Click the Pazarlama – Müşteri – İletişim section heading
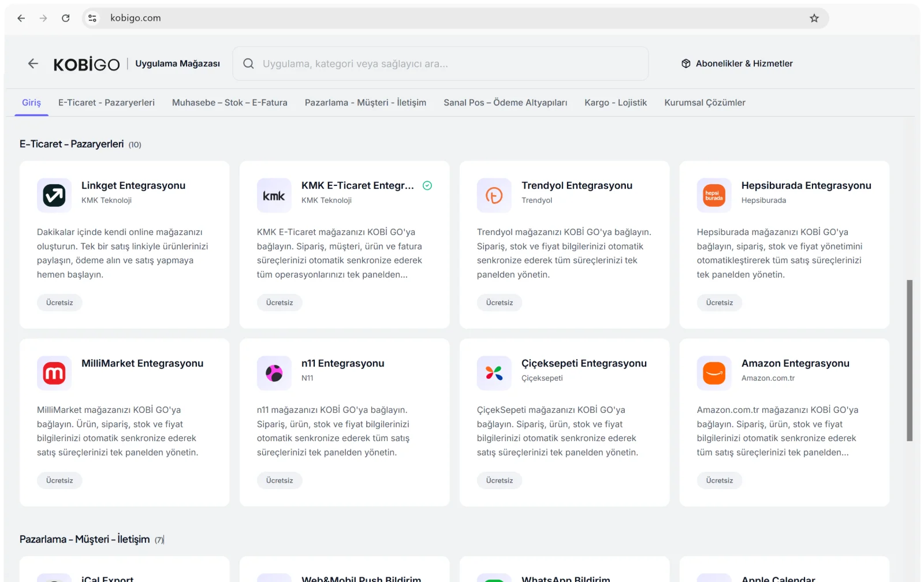 pyautogui.click(x=85, y=539)
